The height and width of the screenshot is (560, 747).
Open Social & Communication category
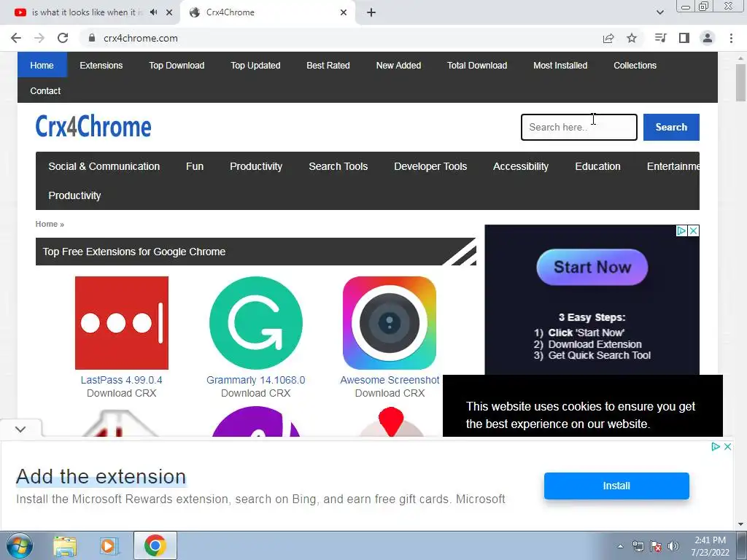[x=104, y=166]
